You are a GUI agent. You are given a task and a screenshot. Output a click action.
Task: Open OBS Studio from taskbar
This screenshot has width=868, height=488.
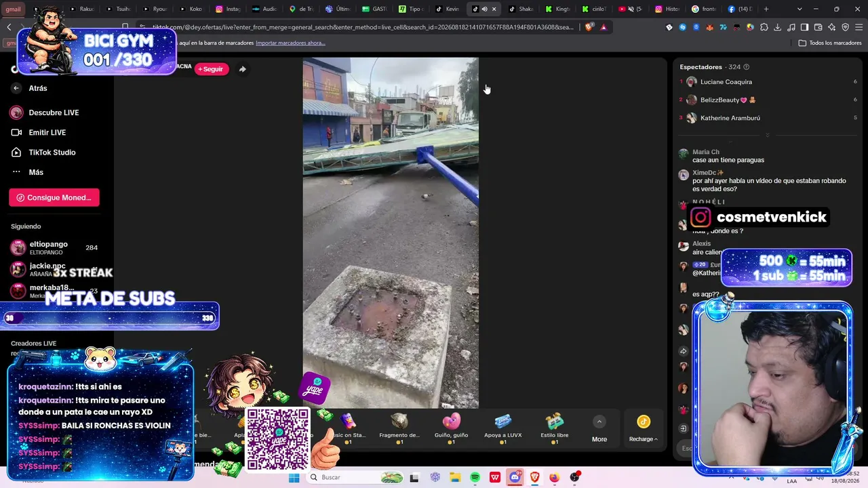(x=574, y=477)
